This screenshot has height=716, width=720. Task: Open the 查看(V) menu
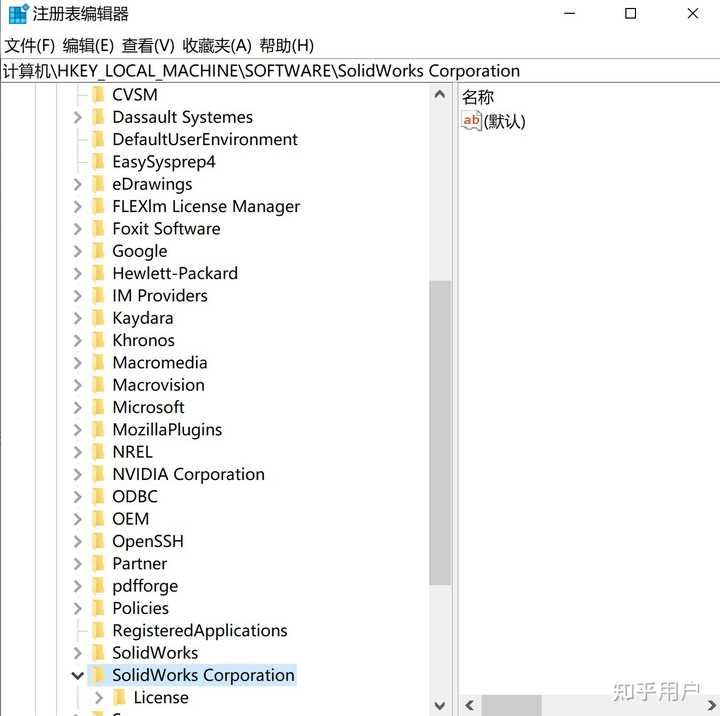click(148, 45)
